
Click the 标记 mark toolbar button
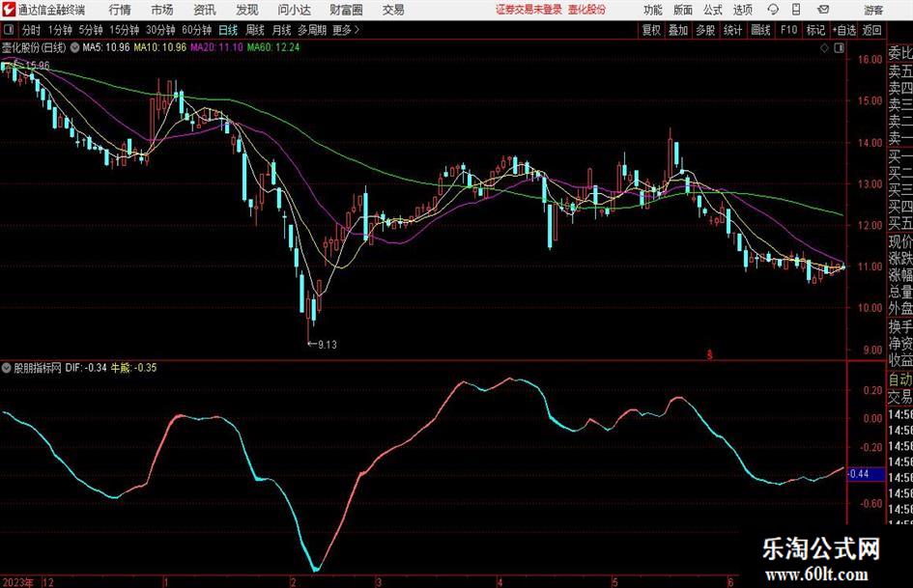(x=815, y=30)
